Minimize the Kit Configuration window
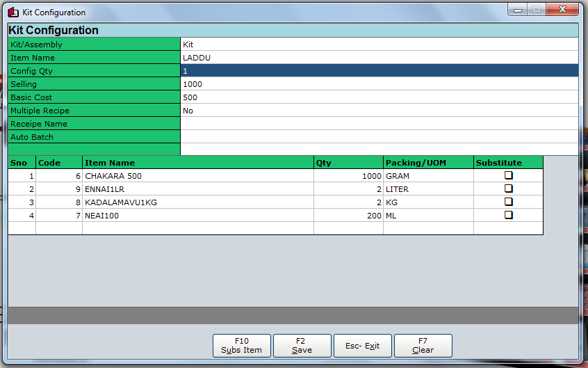588x368 pixels. pos(518,9)
